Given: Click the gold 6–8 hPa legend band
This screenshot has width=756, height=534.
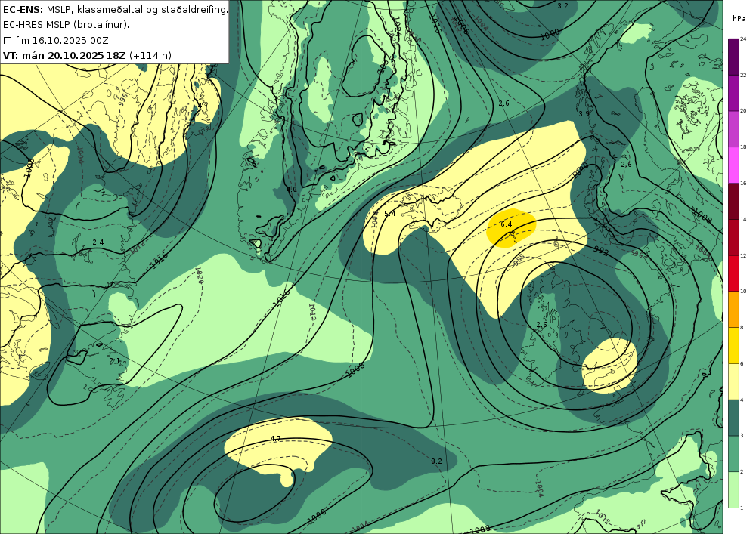Looking at the screenshot, I should pyautogui.click(x=733, y=346).
